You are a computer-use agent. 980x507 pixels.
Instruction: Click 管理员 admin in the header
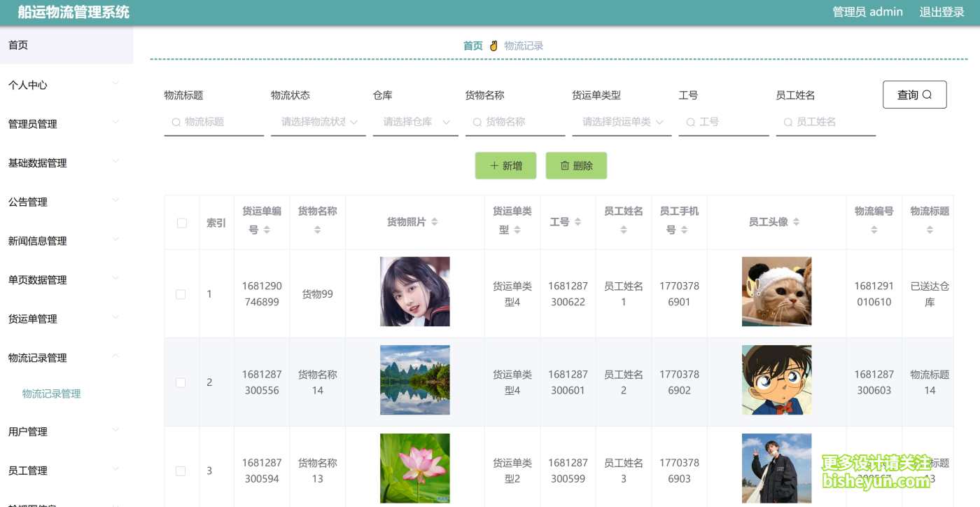pyautogui.click(x=867, y=12)
